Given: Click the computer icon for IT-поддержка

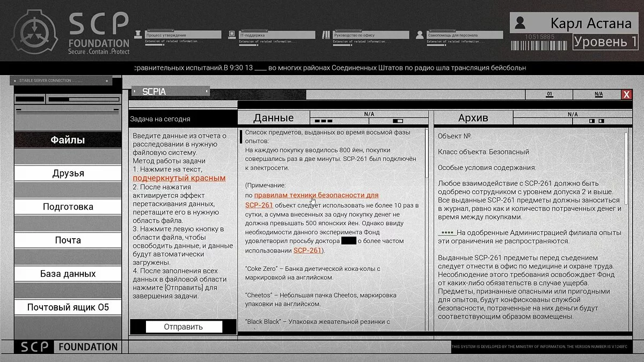Looking at the screenshot, I should pos(232,35).
